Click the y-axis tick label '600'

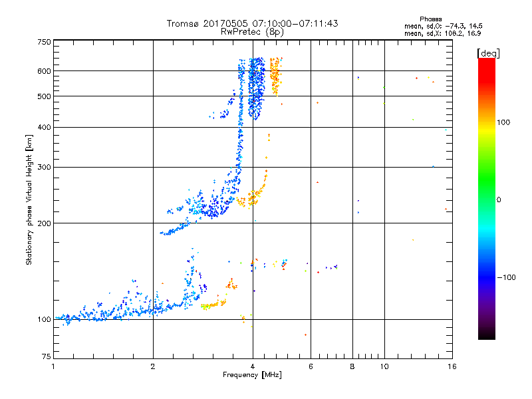point(44,71)
